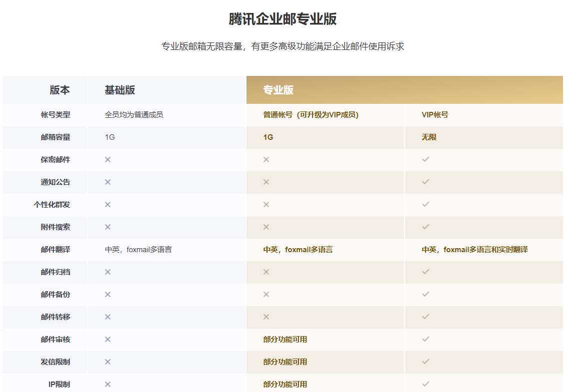Screen dimensions: 580x392
Task: Click the 帐号类型 row label
Action: point(55,115)
